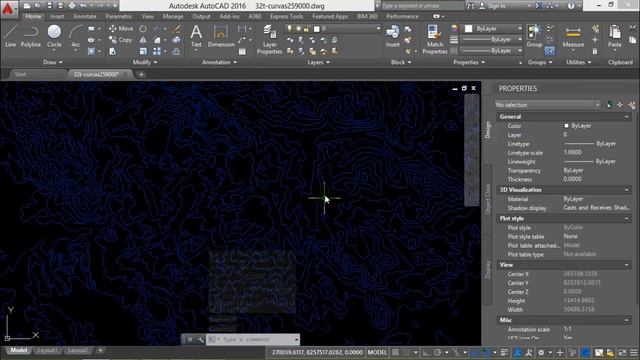Select the Line drawing tool
The image size is (640, 360).
[11, 36]
